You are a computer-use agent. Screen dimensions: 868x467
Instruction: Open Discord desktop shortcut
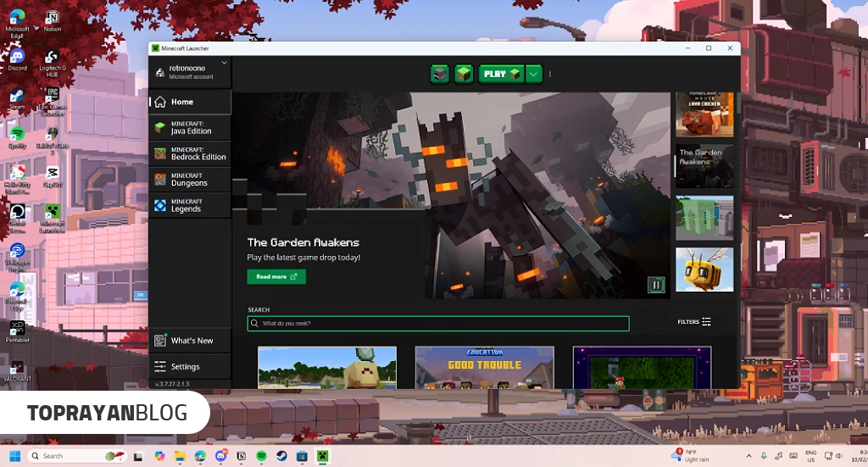tap(17, 60)
